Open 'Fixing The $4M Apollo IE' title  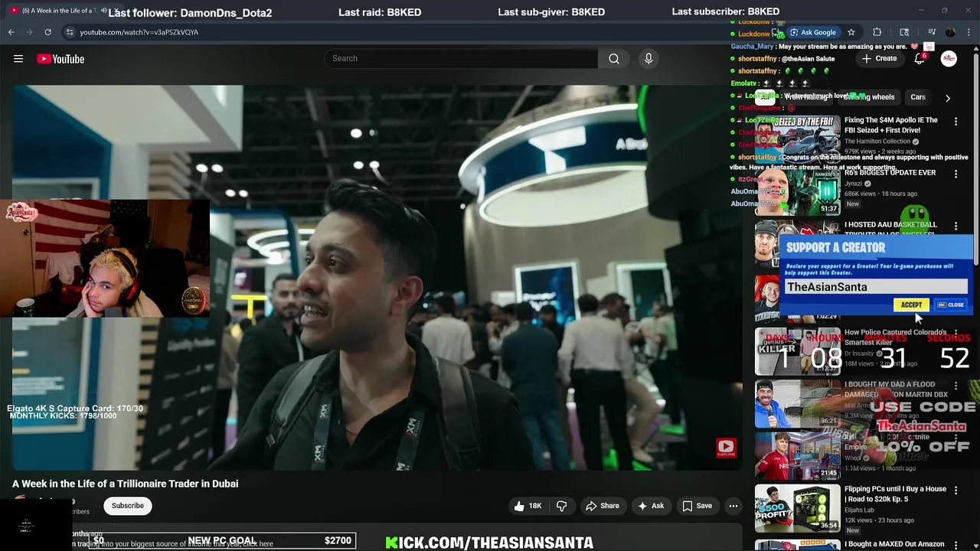pos(891,126)
